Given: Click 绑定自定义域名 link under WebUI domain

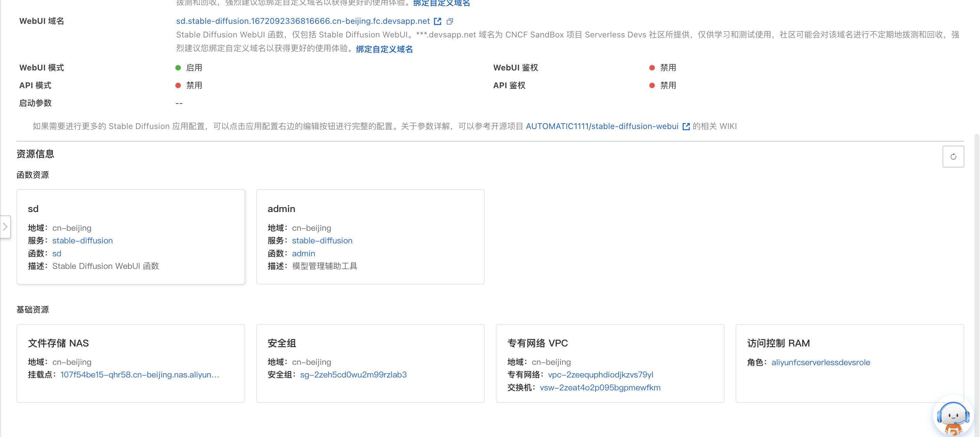Looking at the screenshot, I should coord(384,49).
